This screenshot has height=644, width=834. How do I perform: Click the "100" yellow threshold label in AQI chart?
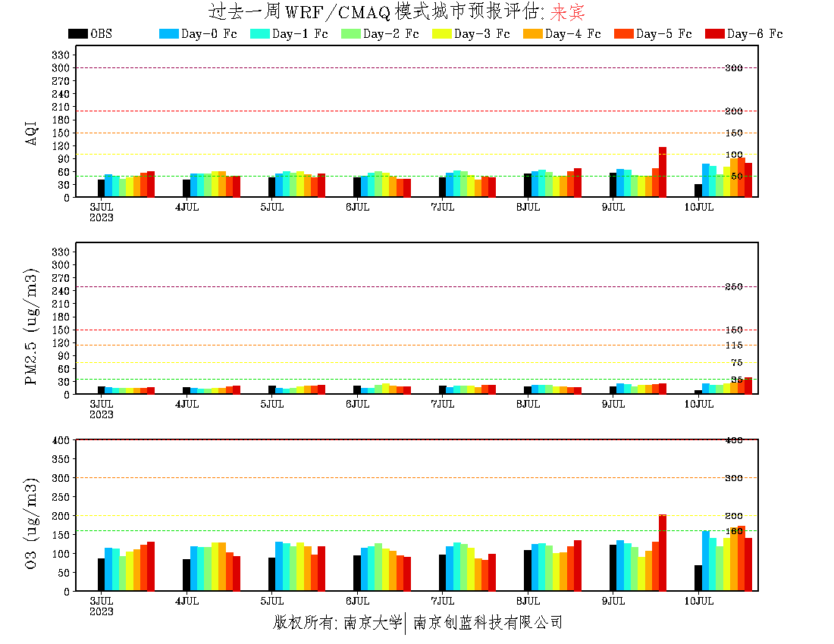pos(733,155)
